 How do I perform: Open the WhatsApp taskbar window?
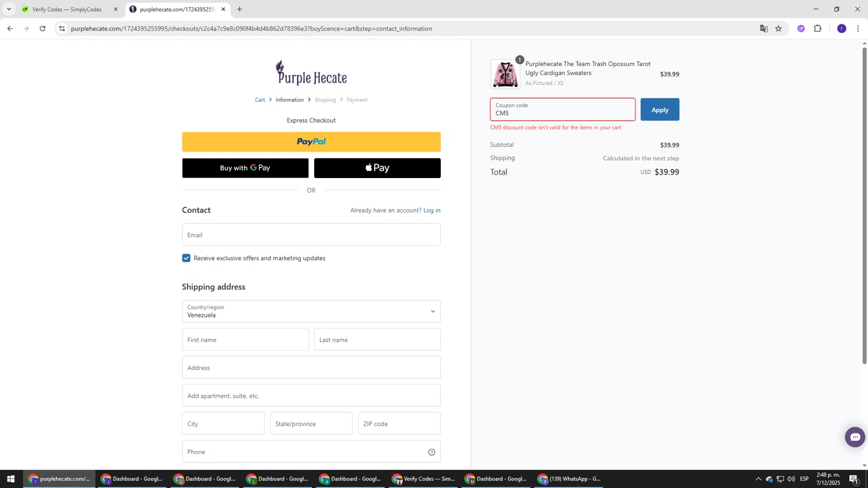coord(569,479)
